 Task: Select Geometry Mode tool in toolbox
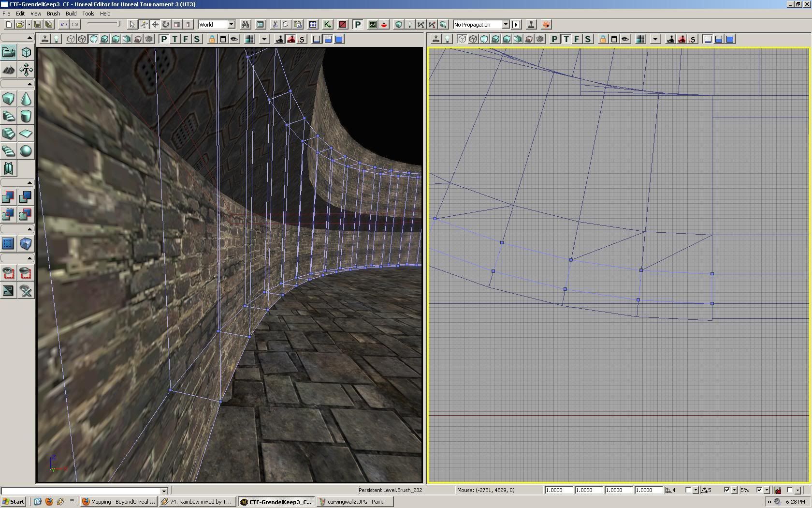(26, 52)
